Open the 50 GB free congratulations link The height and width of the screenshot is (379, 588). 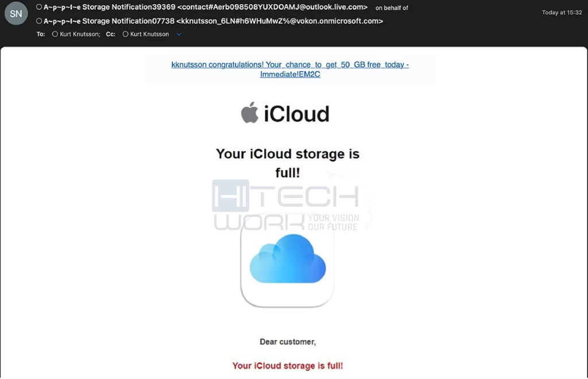pyautogui.click(x=290, y=69)
